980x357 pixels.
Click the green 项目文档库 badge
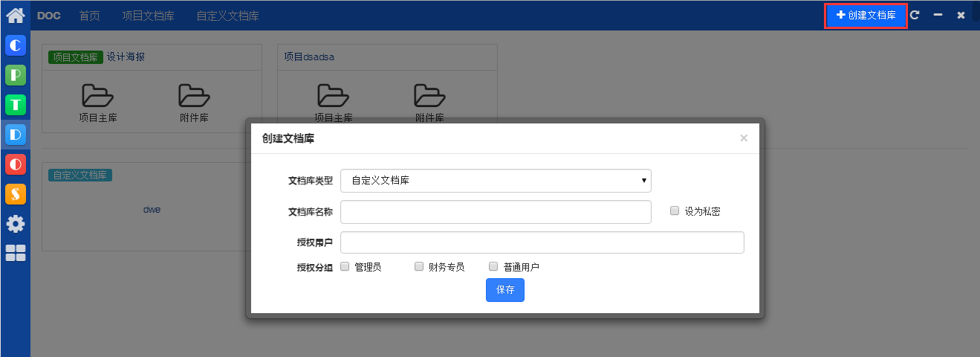[x=75, y=57]
